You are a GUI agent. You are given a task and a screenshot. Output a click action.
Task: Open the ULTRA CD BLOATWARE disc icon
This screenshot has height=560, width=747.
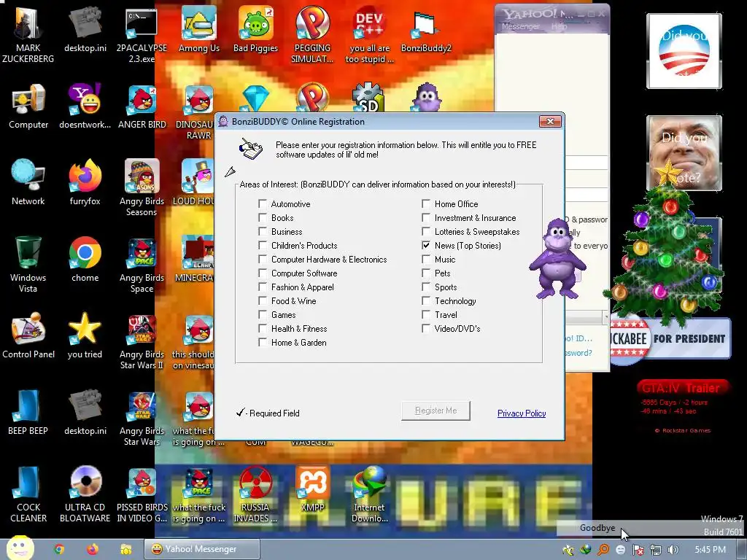(x=85, y=494)
